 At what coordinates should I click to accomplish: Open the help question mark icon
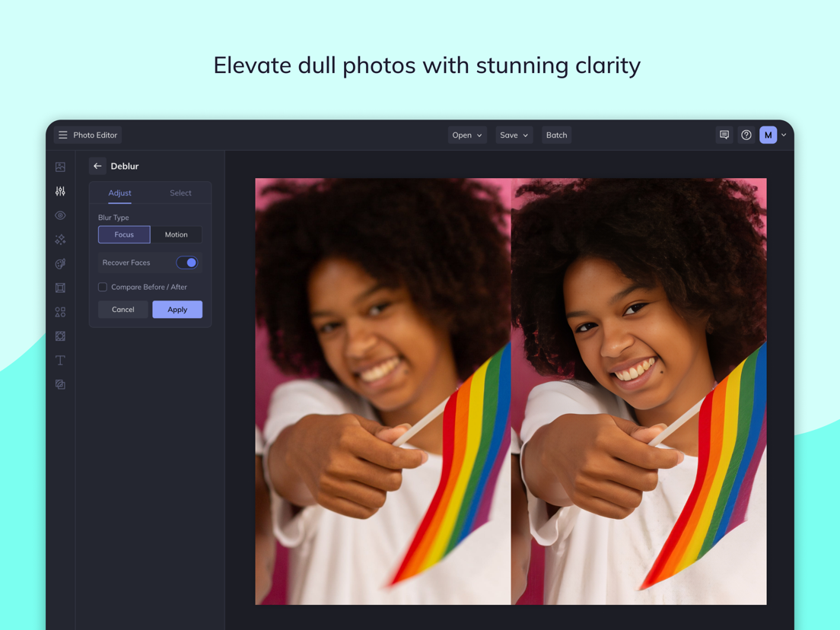pos(746,135)
